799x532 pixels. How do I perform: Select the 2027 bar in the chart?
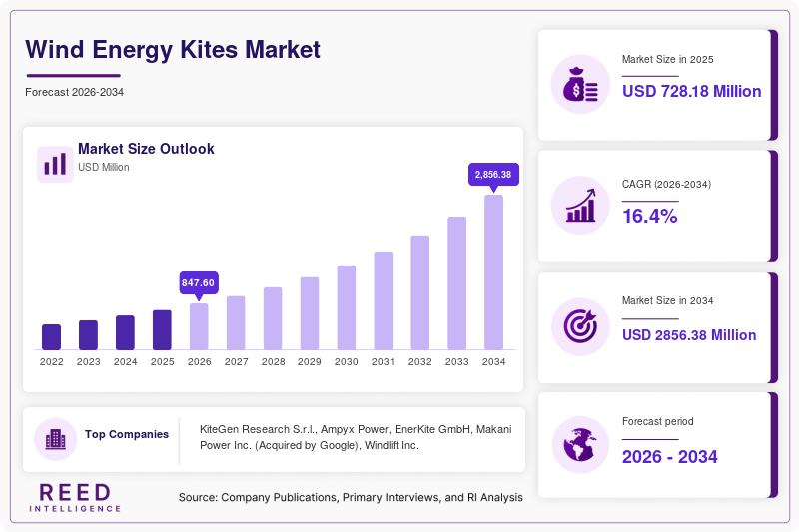tap(236, 322)
